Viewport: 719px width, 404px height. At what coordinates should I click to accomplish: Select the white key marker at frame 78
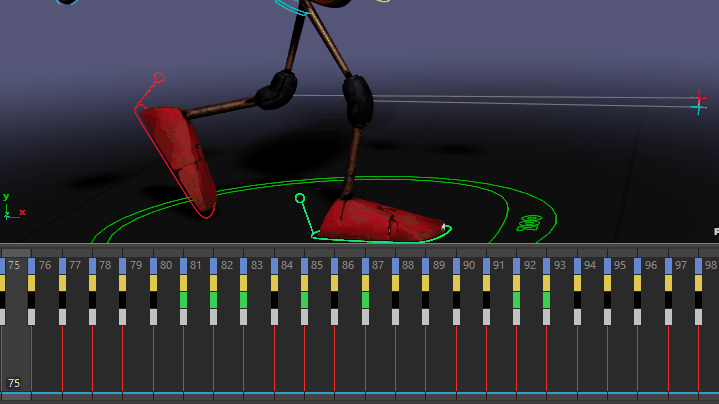point(92,317)
